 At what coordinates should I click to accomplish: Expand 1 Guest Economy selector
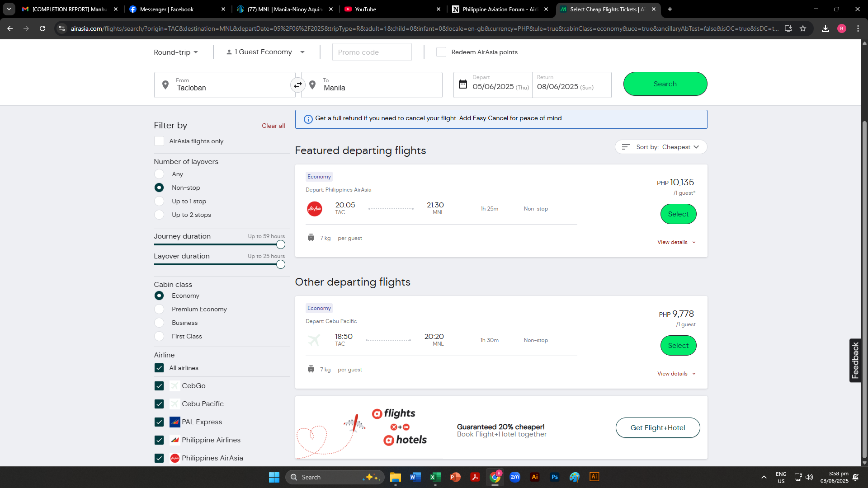pos(265,52)
